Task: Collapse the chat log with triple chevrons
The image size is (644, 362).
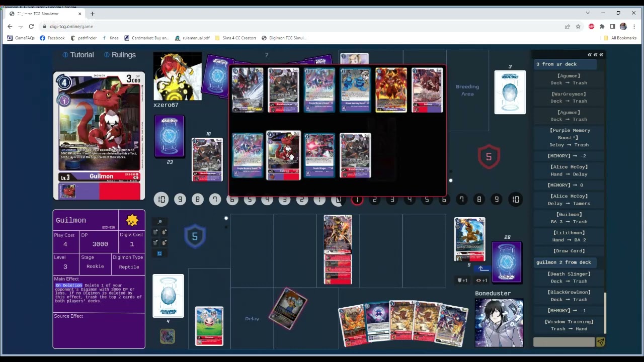Action: click(x=595, y=55)
